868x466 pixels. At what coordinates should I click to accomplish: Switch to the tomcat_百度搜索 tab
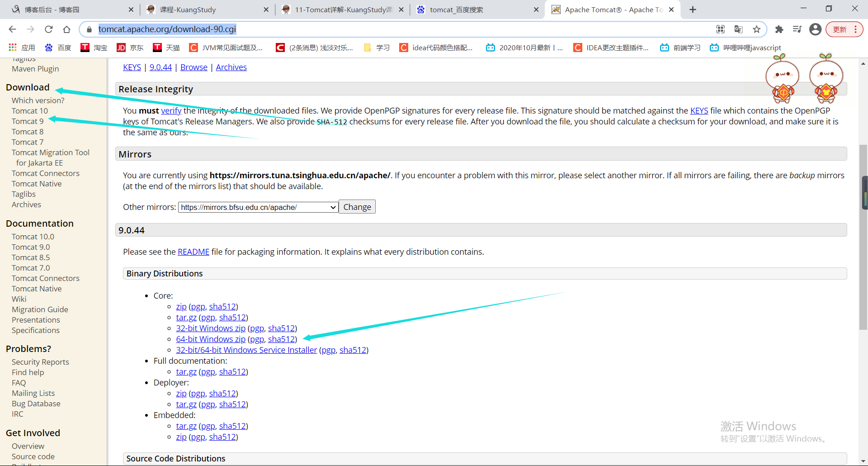[x=477, y=10]
